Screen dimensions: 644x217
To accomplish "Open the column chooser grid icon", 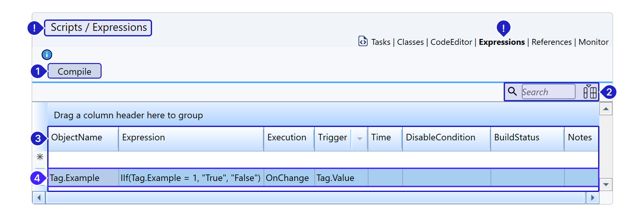I will [x=590, y=92].
